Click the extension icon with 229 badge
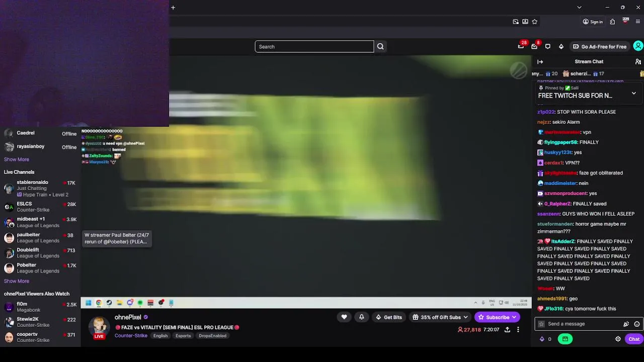The width and height of the screenshot is (644, 362). pyautogui.click(x=625, y=21)
